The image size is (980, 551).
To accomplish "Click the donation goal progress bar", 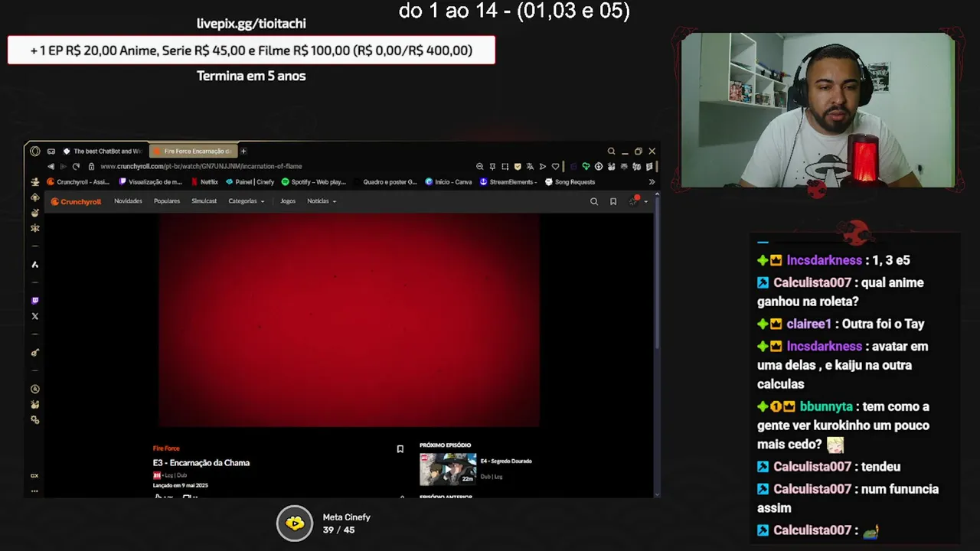I will [251, 51].
